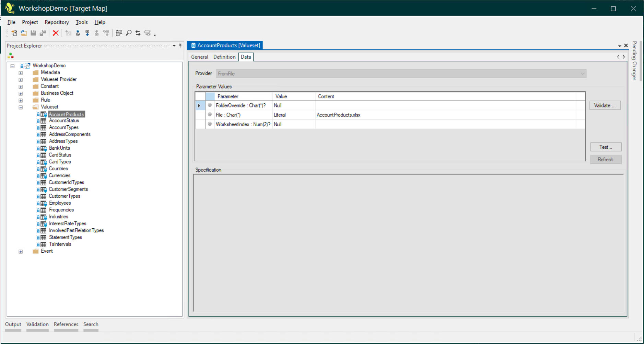Save the current item using save icon

click(x=33, y=33)
